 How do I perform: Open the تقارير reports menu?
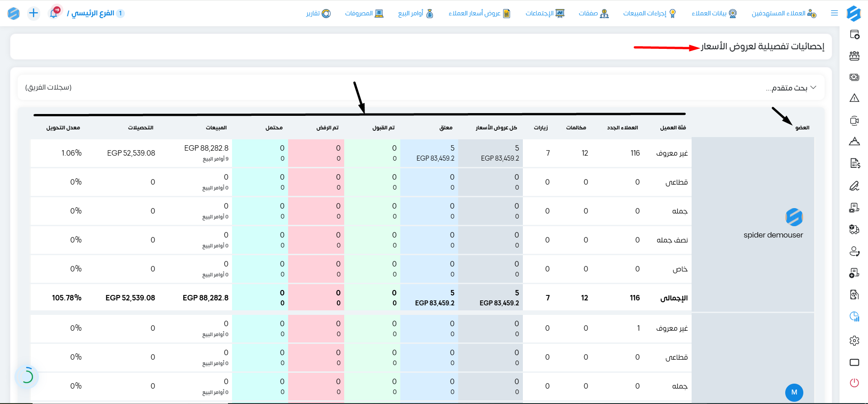(318, 13)
